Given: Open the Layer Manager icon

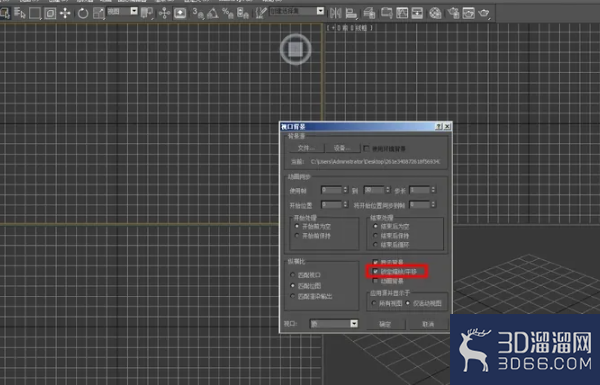Looking at the screenshot, I should (x=369, y=13).
